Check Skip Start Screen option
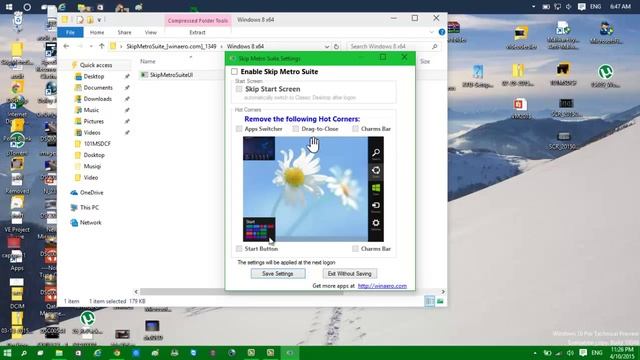 [239, 89]
